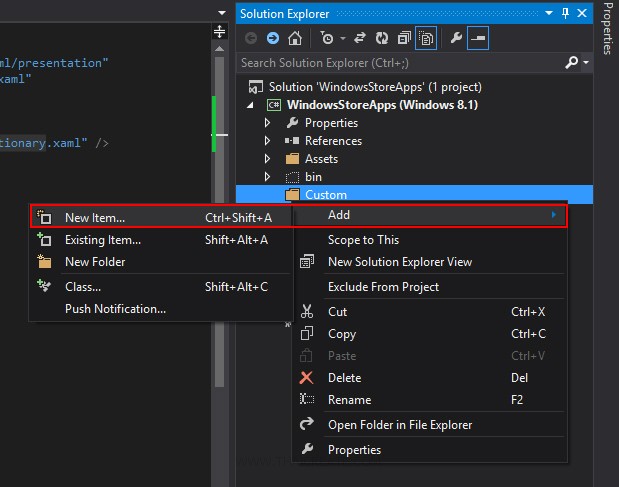Open Solution Explorer window position dropdown

(x=549, y=13)
